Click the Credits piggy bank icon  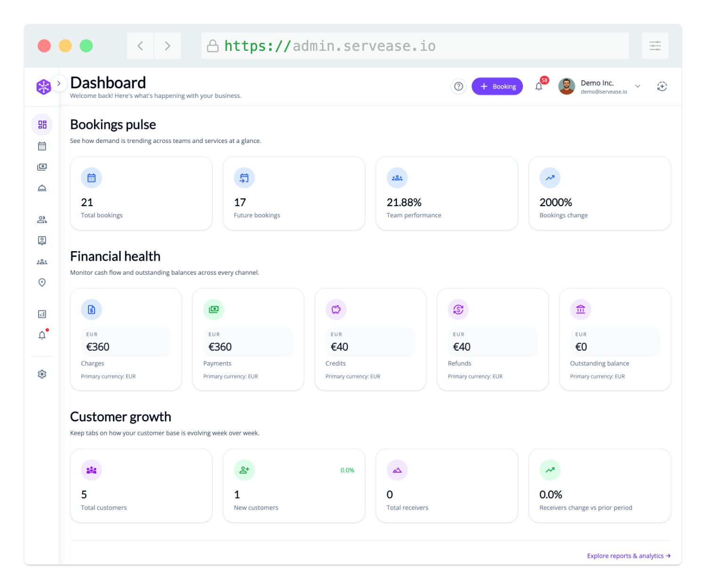click(x=336, y=310)
